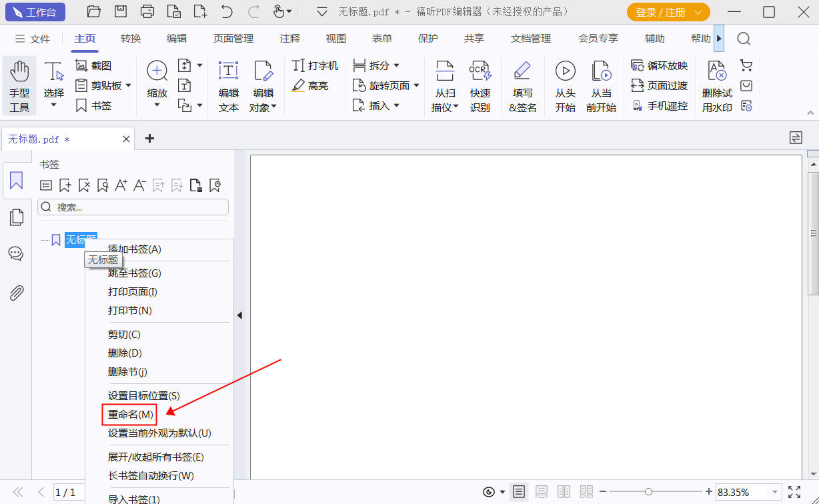Toggle single page continuous view mode

click(542, 492)
